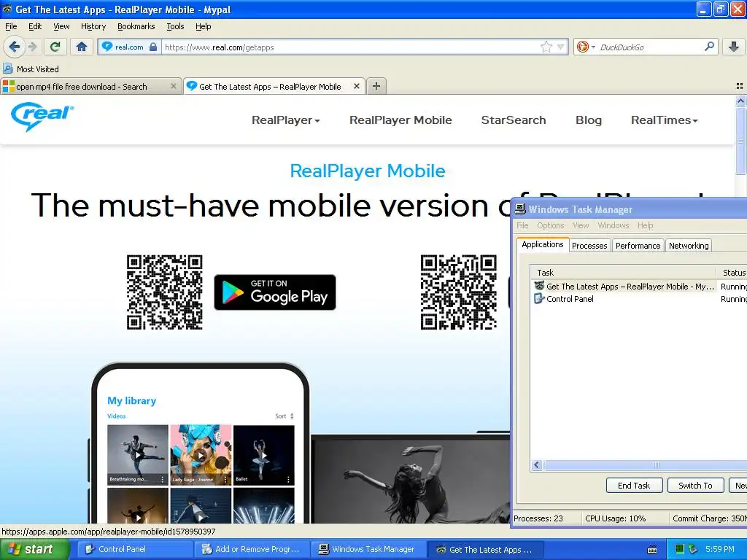This screenshot has width=747, height=560.
Task: Switch to Task Manager Networking tab
Action: tap(689, 246)
